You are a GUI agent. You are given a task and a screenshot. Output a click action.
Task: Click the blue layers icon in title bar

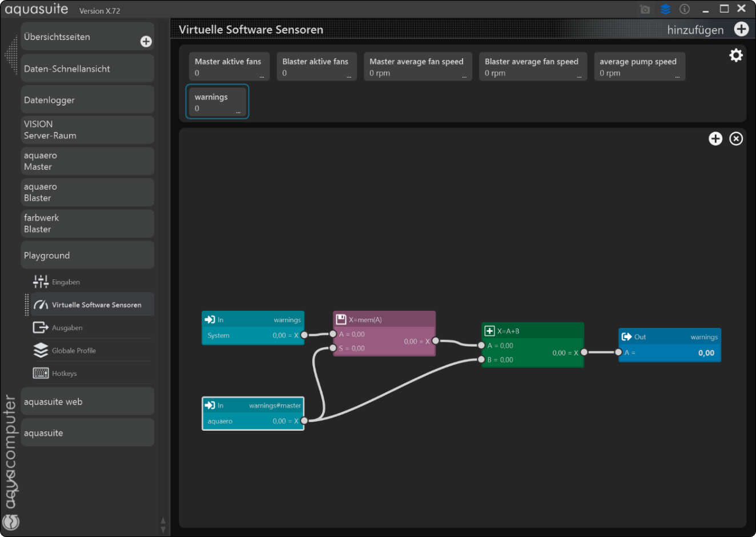pyautogui.click(x=665, y=9)
